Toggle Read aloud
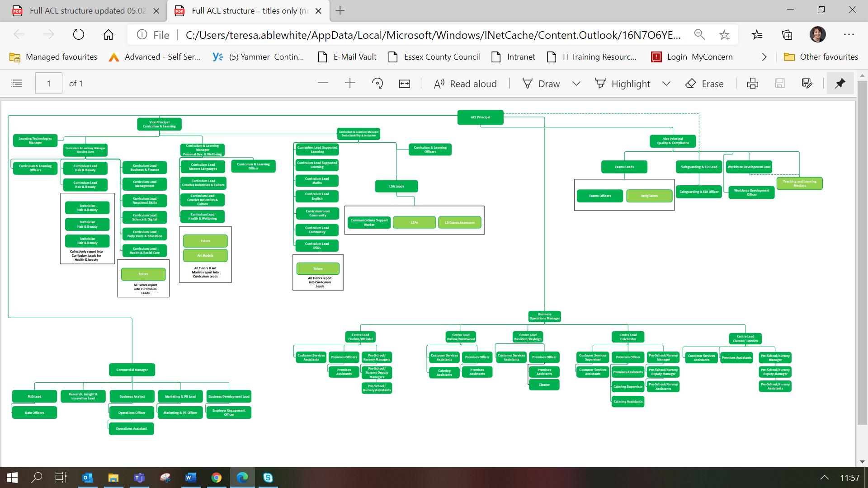 [x=465, y=84]
